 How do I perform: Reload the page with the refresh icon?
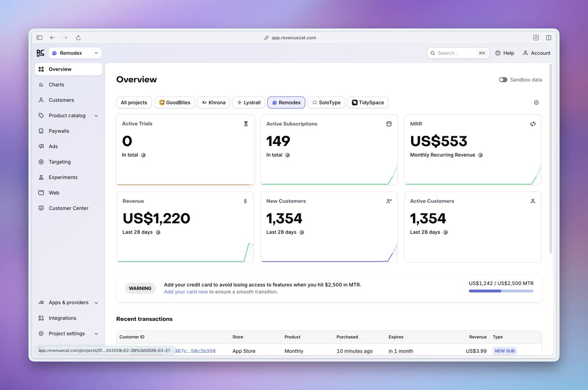pos(78,37)
